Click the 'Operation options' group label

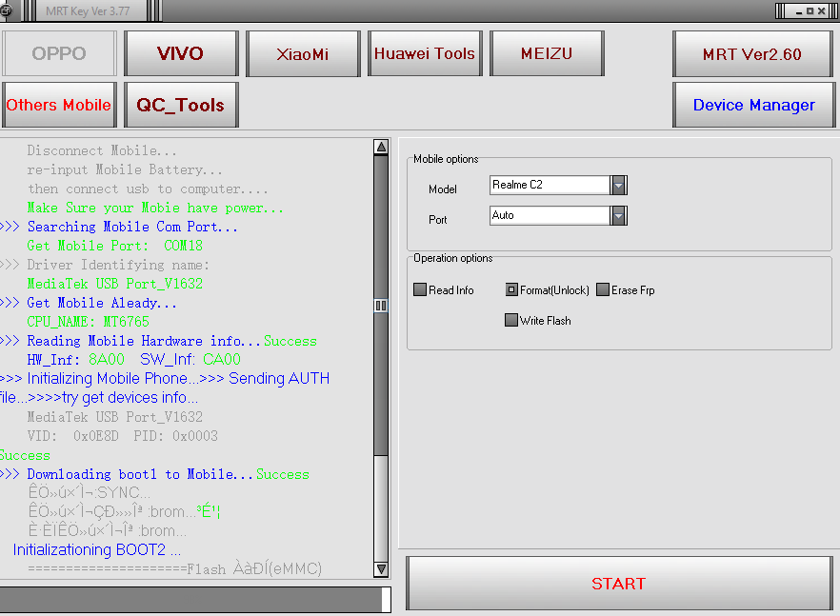[452, 258]
